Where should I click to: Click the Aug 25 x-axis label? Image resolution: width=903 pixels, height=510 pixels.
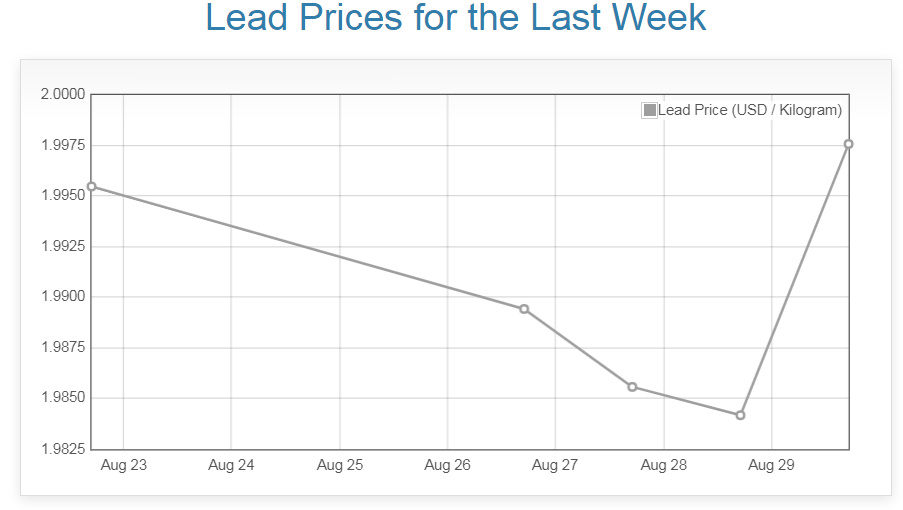click(340, 465)
